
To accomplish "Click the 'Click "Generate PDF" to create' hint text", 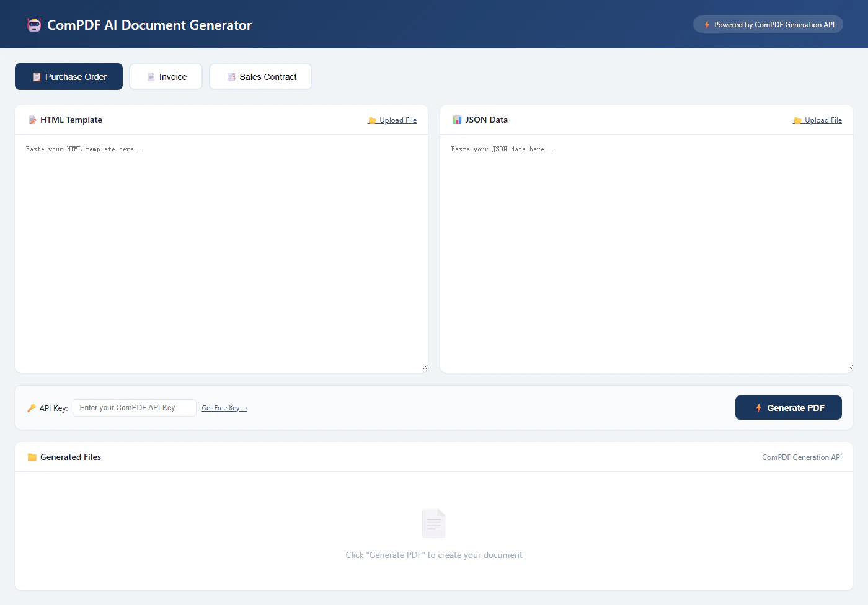I will tap(434, 555).
